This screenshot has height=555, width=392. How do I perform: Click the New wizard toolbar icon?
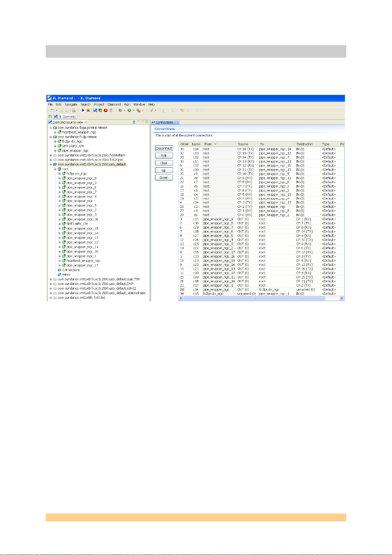52,110
